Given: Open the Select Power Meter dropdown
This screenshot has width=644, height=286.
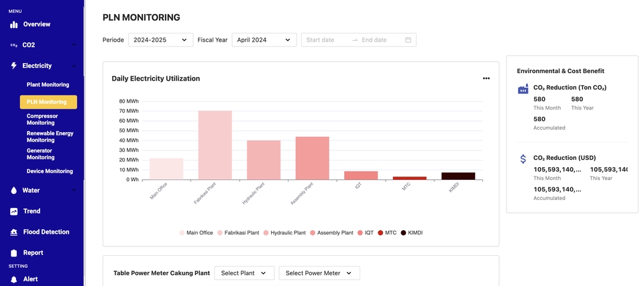Looking at the screenshot, I should click(x=319, y=273).
